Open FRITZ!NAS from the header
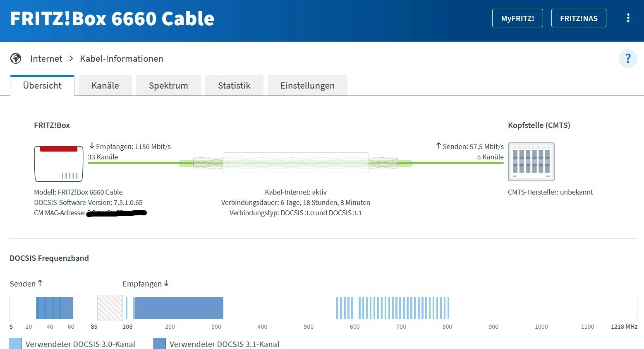This screenshot has width=644, height=349. pyautogui.click(x=579, y=18)
